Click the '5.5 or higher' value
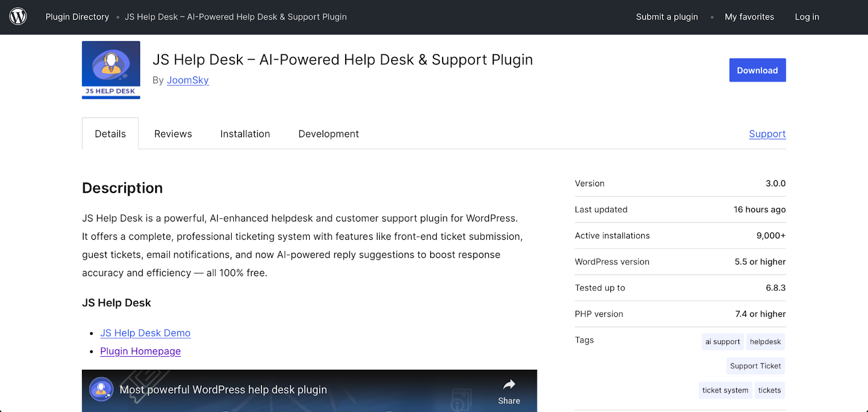 (x=760, y=262)
